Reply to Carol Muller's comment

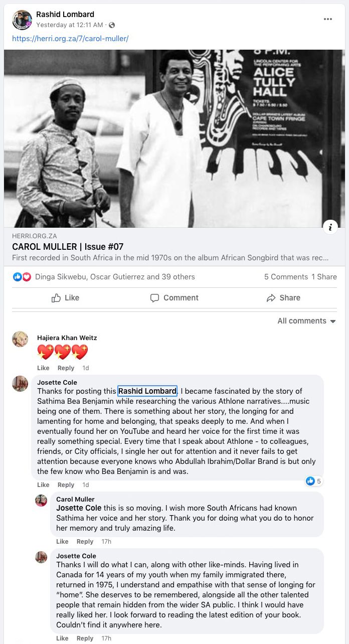[85, 542]
